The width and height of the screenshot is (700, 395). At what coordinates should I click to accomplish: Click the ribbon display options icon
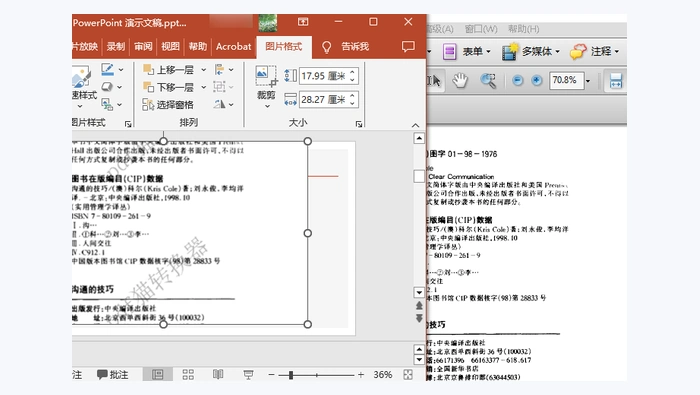(x=303, y=21)
